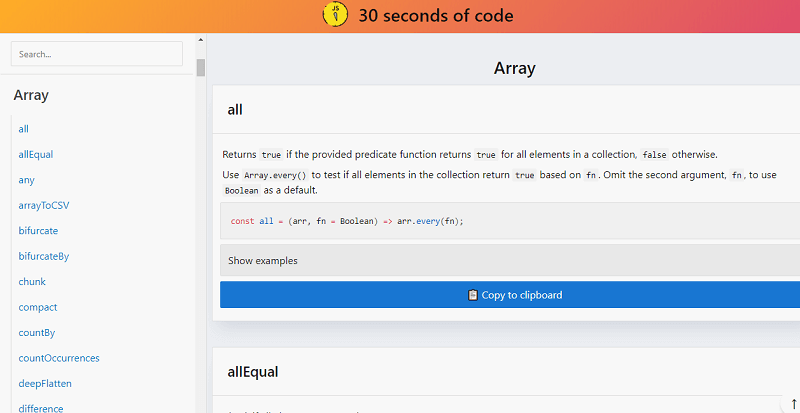Click the 'Array' sidebar heading

click(31, 95)
